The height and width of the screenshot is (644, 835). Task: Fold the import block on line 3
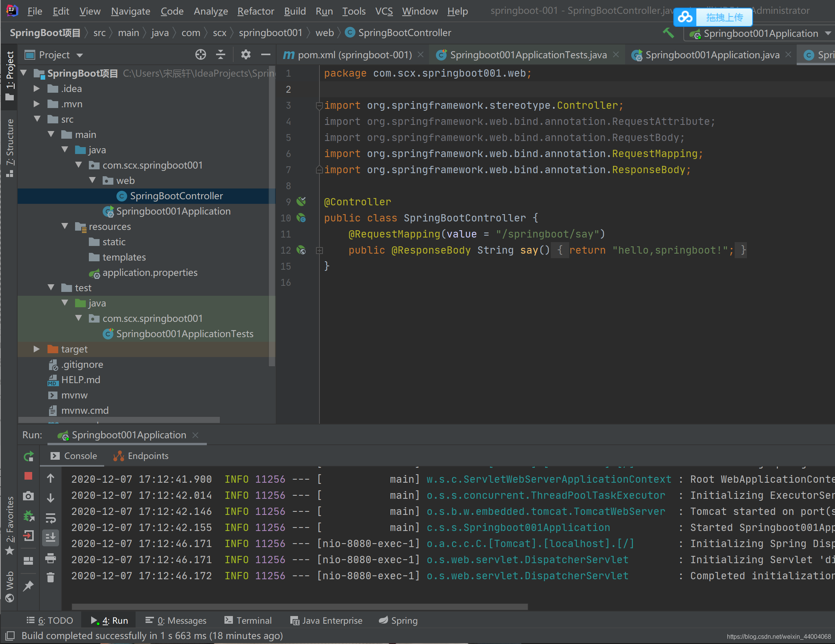point(319,105)
